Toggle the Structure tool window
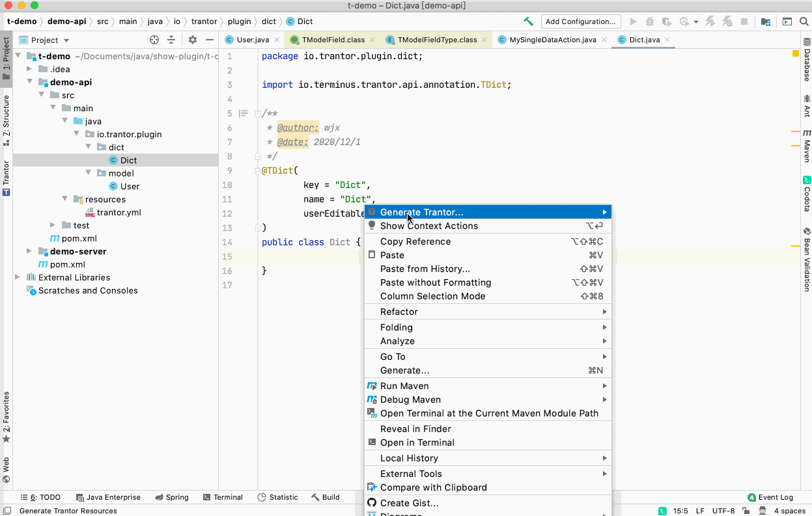This screenshot has height=516, width=812. pyautogui.click(x=6, y=116)
